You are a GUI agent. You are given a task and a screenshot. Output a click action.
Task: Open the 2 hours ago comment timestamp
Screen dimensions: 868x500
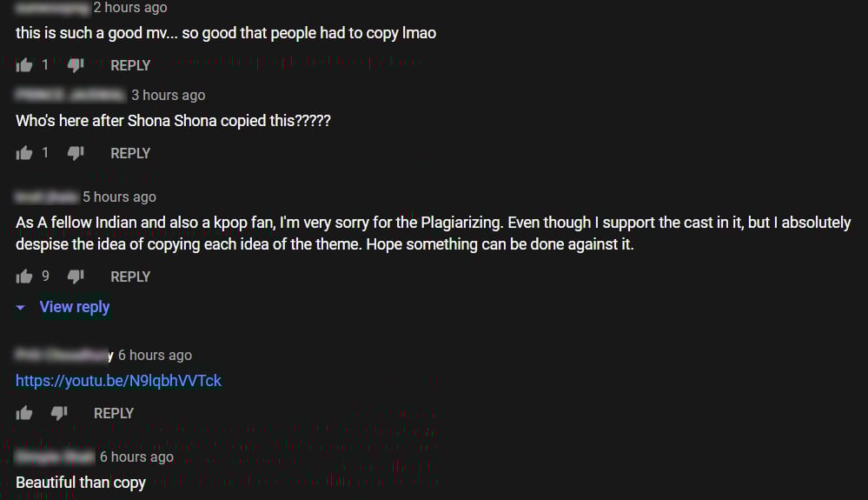[x=130, y=8]
